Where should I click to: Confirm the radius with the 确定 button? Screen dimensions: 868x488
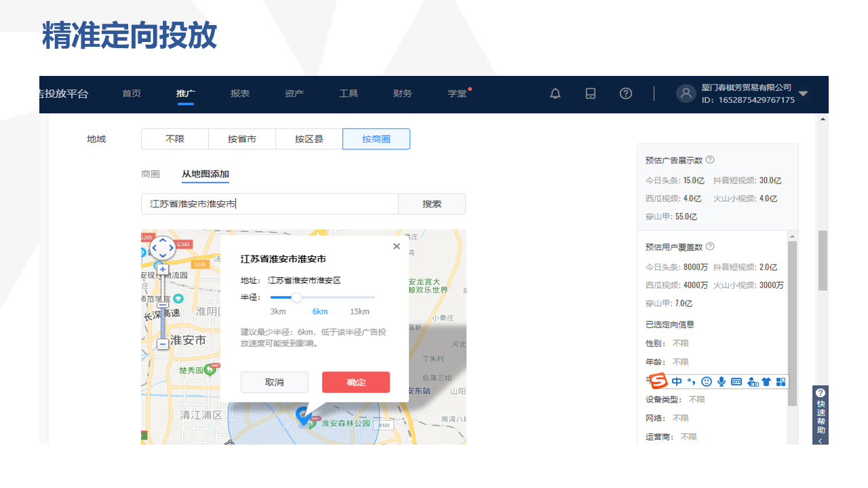tap(355, 382)
